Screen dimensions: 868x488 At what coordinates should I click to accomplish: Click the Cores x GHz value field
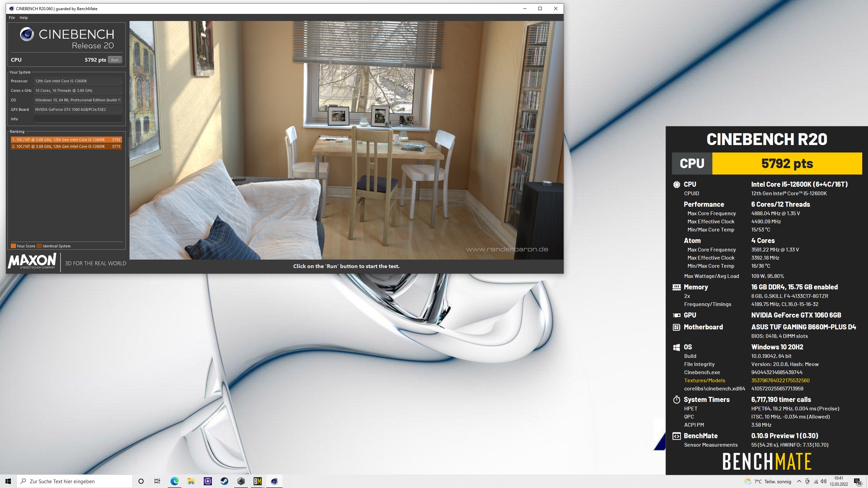(x=78, y=90)
